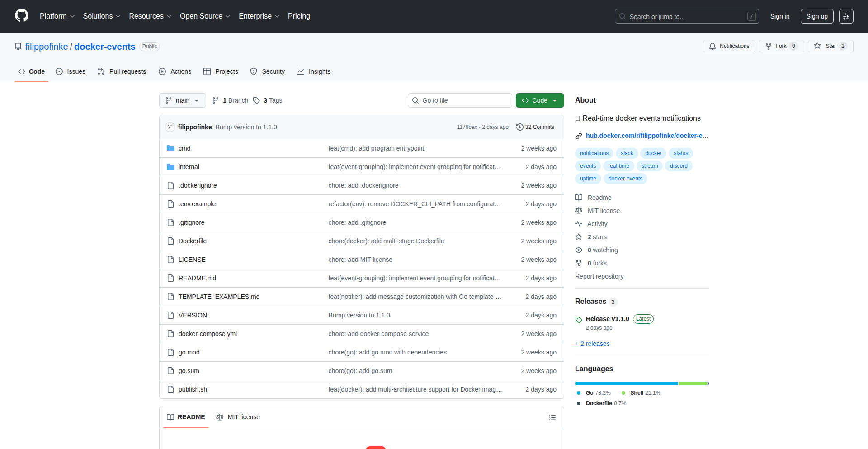
Task: Open the cmd folder
Action: (x=184, y=148)
